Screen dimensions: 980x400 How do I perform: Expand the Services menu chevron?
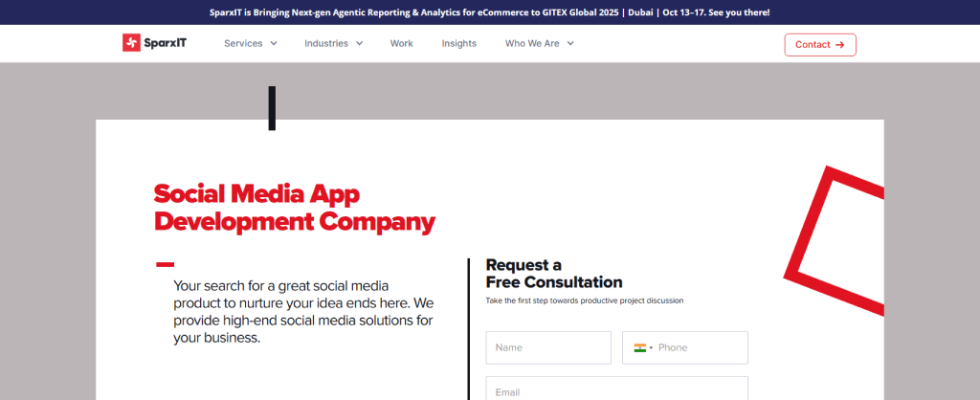click(274, 43)
